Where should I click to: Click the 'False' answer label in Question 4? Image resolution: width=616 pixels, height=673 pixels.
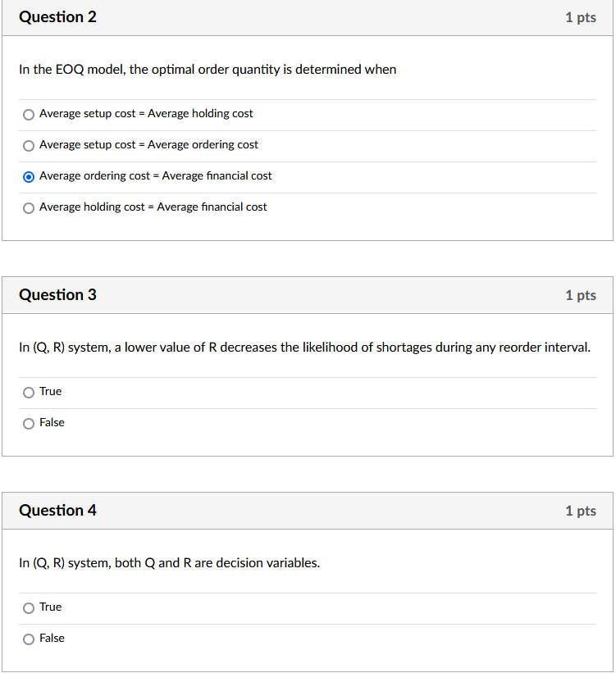[x=52, y=639]
